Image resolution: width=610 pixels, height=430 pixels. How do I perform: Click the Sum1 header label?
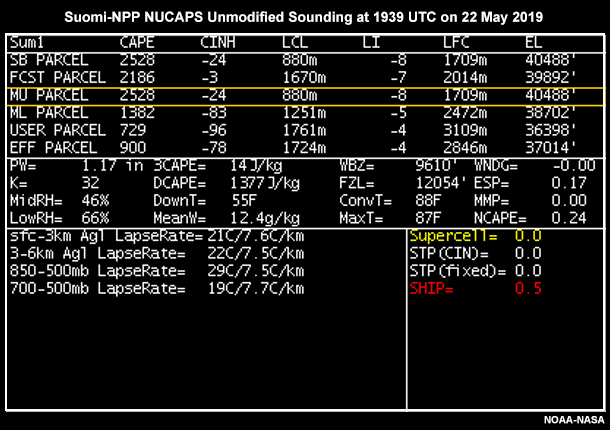click(x=27, y=42)
